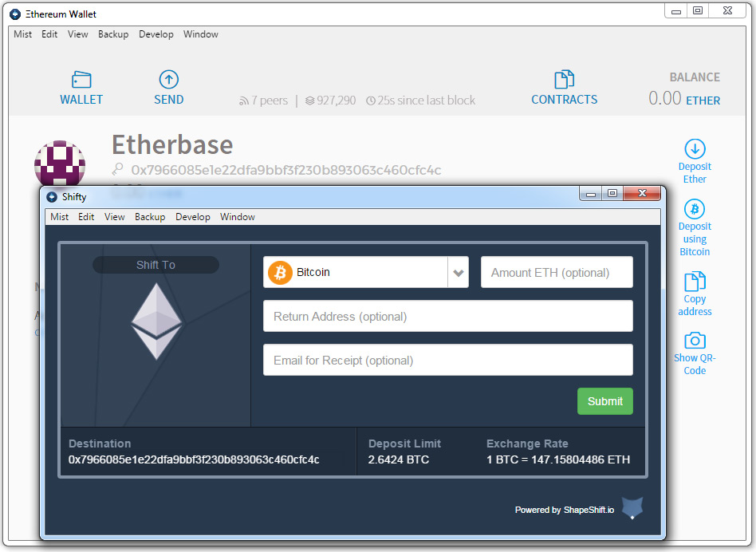Image resolution: width=756 pixels, height=552 pixels.
Task: Select the Wallet icon in the toolbar
Action: click(81, 80)
